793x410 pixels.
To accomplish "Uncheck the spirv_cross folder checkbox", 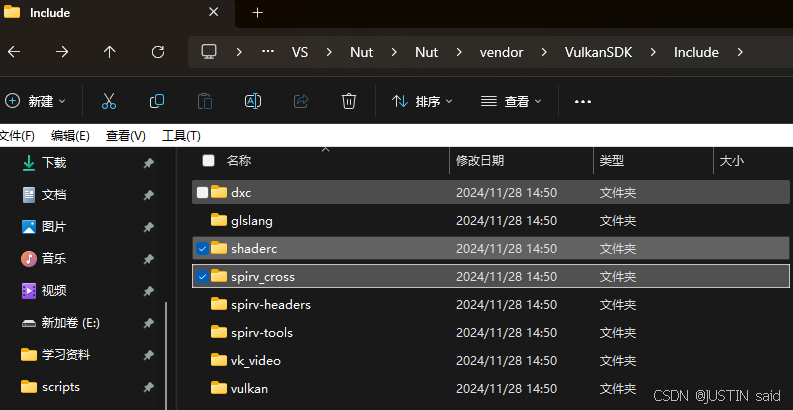I will tap(202, 277).
